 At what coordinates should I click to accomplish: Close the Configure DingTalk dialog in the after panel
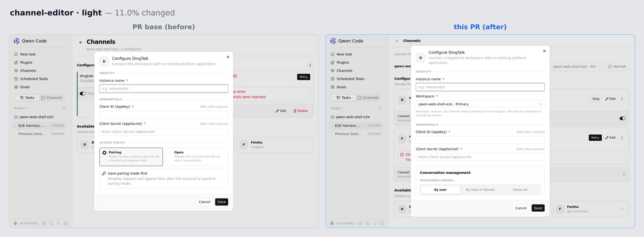pyautogui.click(x=544, y=51)
